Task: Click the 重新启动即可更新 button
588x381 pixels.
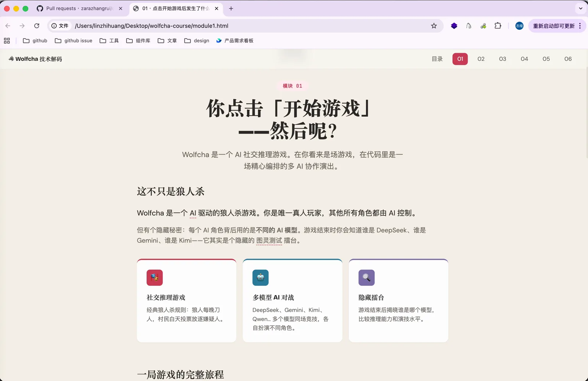Action: 554,26
